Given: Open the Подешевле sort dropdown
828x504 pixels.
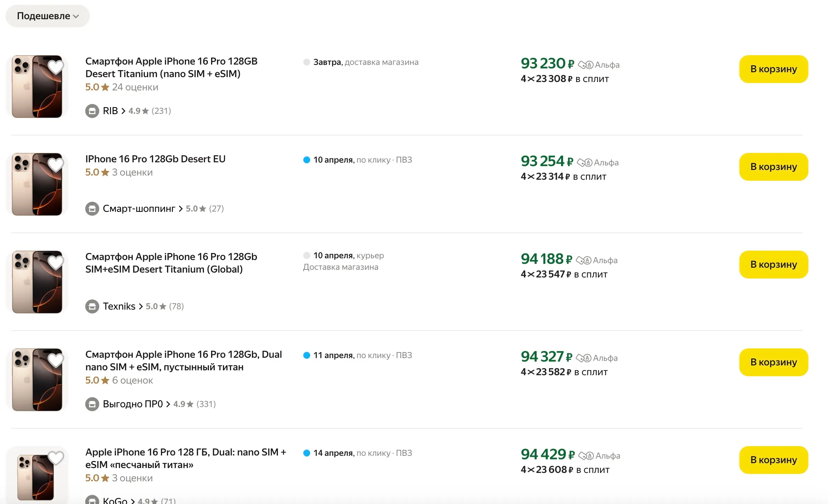Looking at the screenshot, I should (x=48, y=16).
